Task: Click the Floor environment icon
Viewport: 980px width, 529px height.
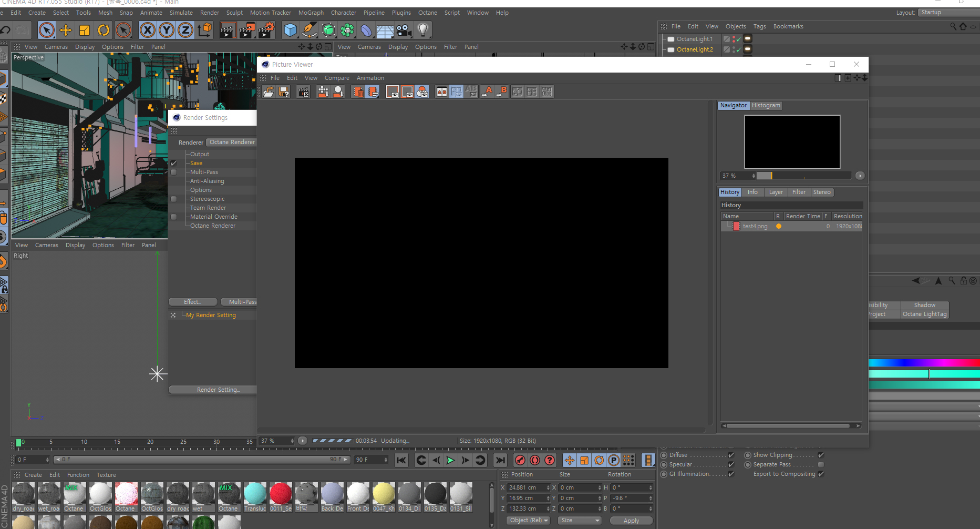Action: pos(385,30)
